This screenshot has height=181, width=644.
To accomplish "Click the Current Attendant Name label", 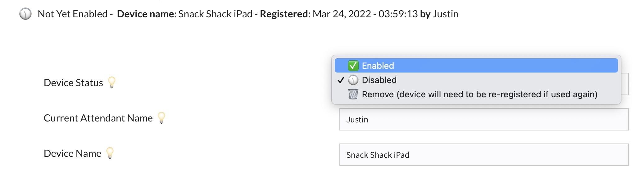I will tap(98, 118).
